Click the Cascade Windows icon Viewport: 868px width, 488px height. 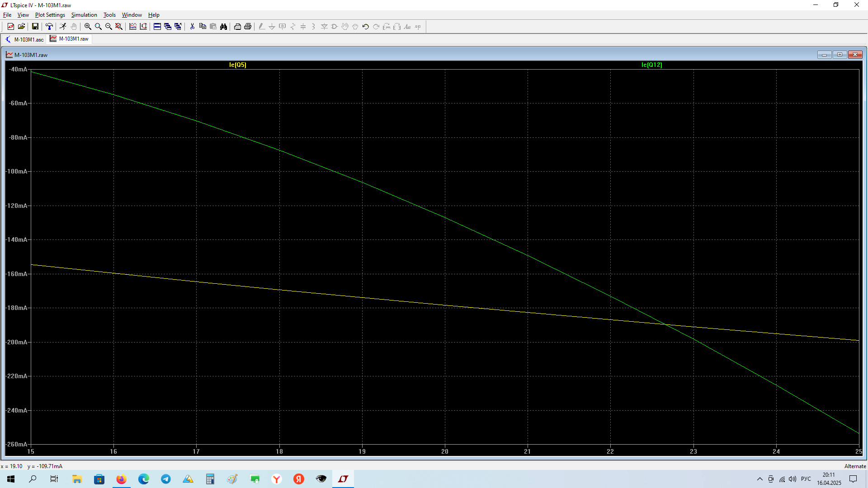click(168, 27)
